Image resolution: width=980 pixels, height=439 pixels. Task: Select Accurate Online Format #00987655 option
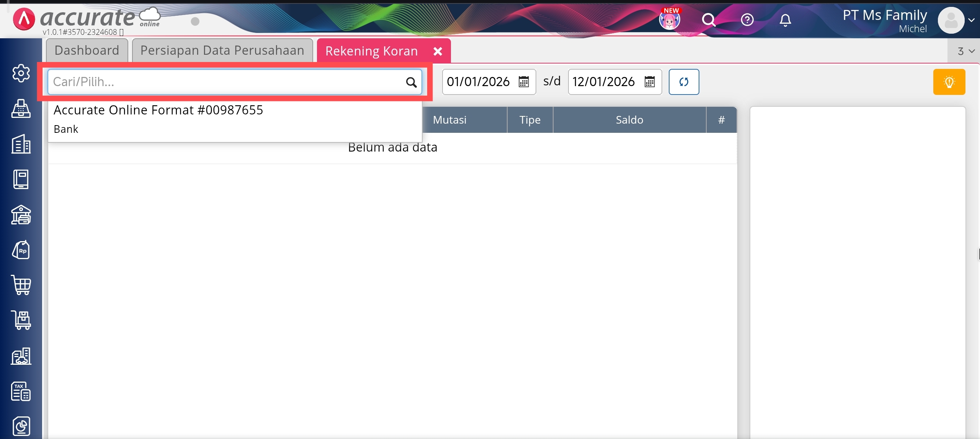[158, 110]
